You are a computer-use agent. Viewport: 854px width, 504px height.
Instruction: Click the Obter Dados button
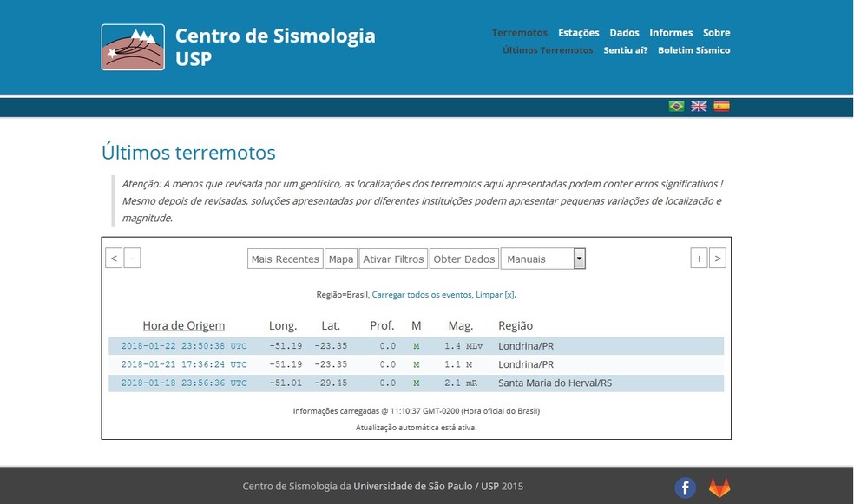(x=463, y=259)
